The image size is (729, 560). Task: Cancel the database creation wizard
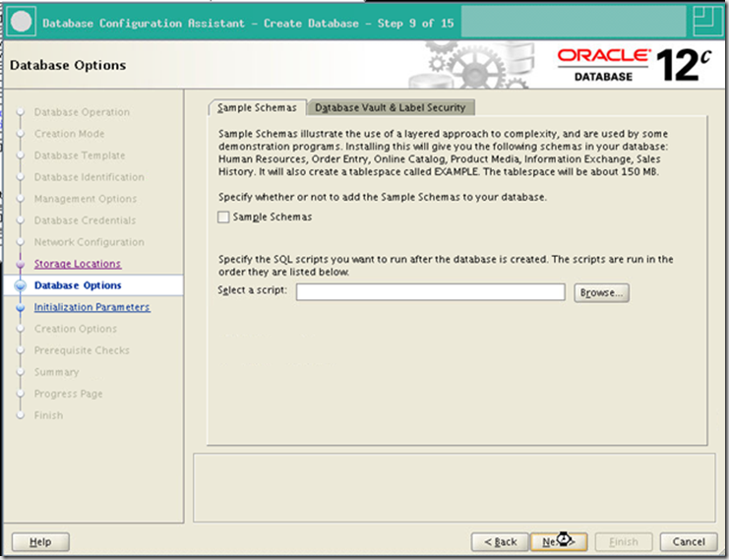click(x=689, y=542)
